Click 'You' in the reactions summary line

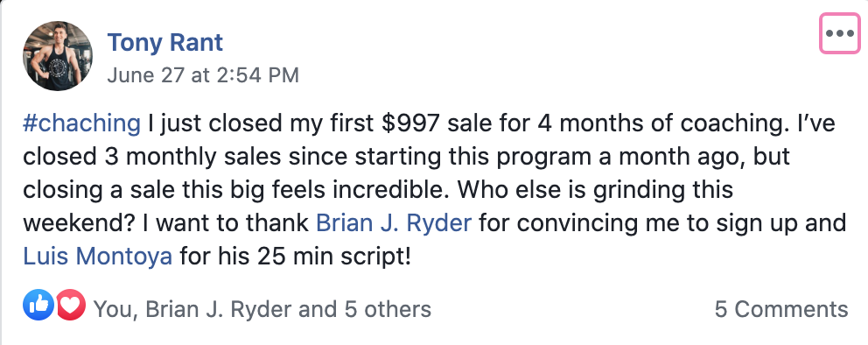pyautogui.click(x=112, y=309)
